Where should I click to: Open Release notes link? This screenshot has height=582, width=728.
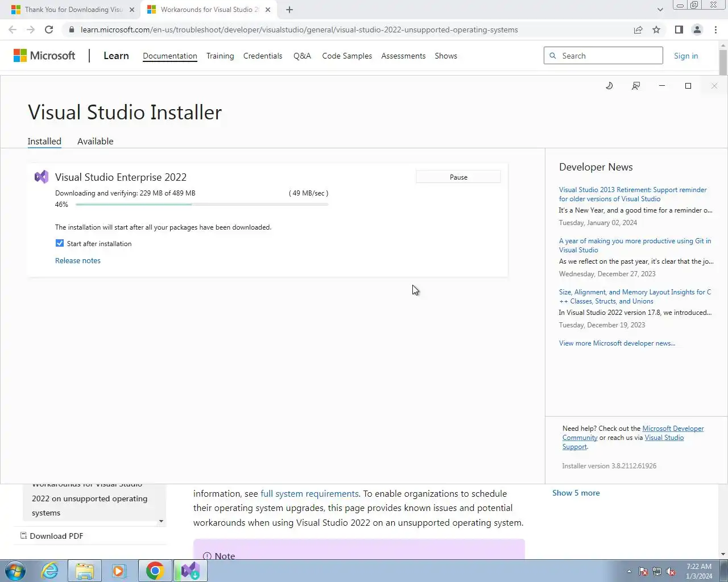(x=78, y=260)
